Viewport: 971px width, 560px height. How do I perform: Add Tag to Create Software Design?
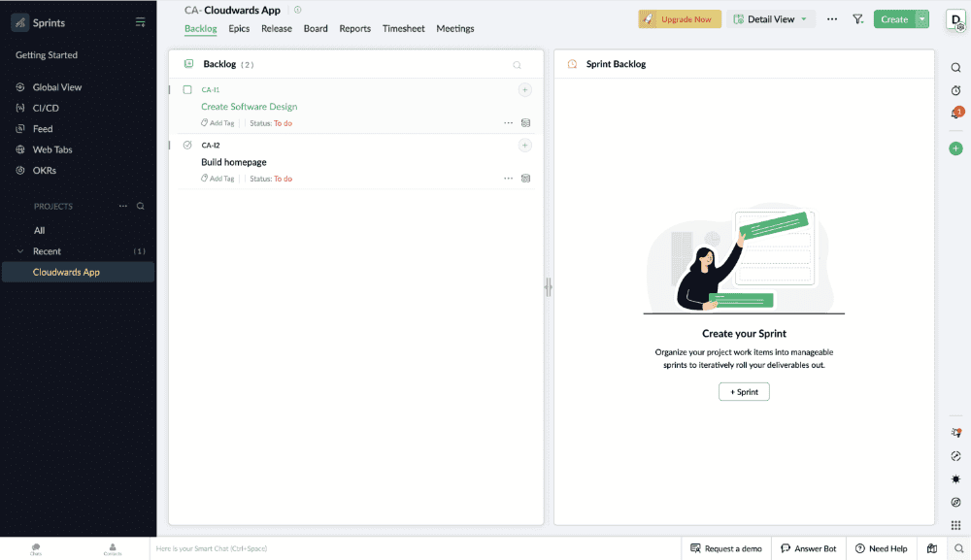(x=218, y=123)
